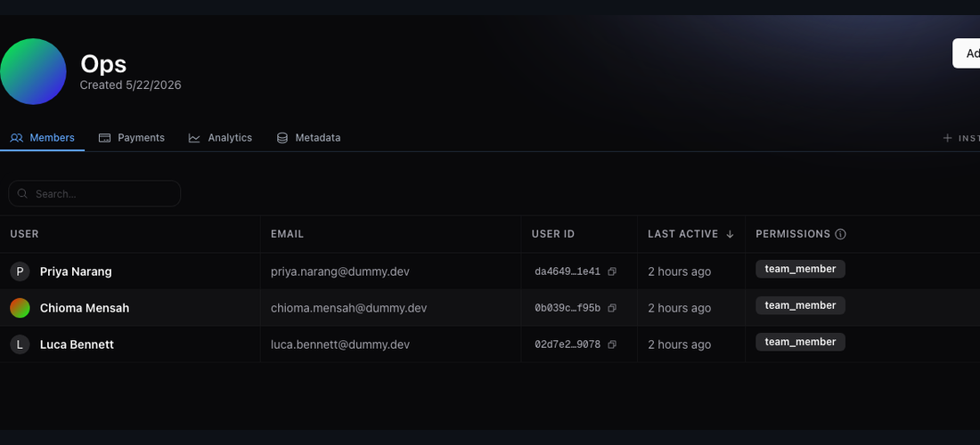
Task: Click Luca Bennett's L avatar
Action: [20, 344]
